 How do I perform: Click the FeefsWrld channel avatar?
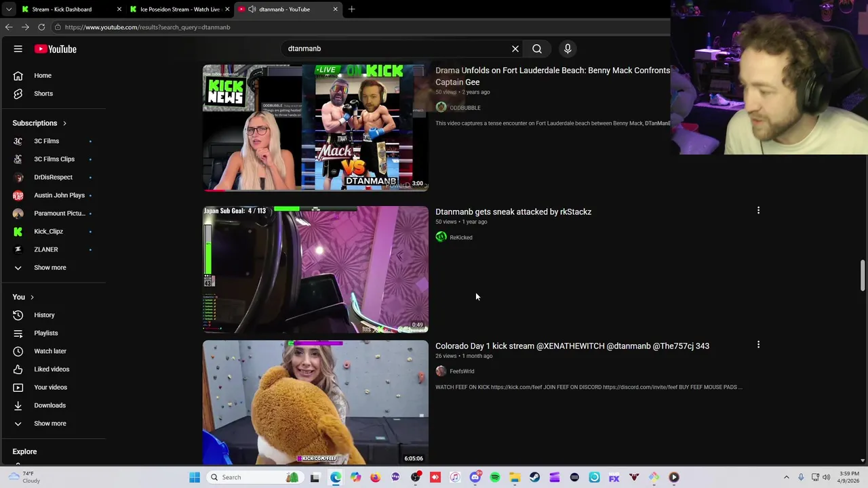tap(441, 371)
